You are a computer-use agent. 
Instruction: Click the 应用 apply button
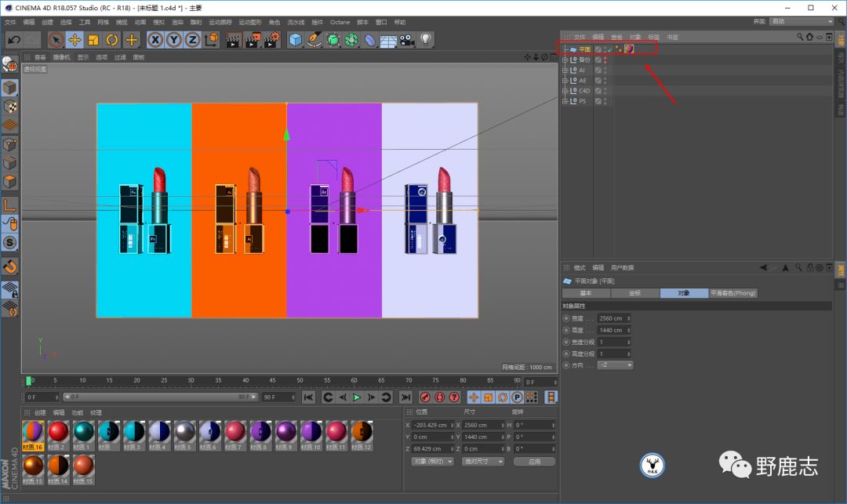(x=534, y=462)
